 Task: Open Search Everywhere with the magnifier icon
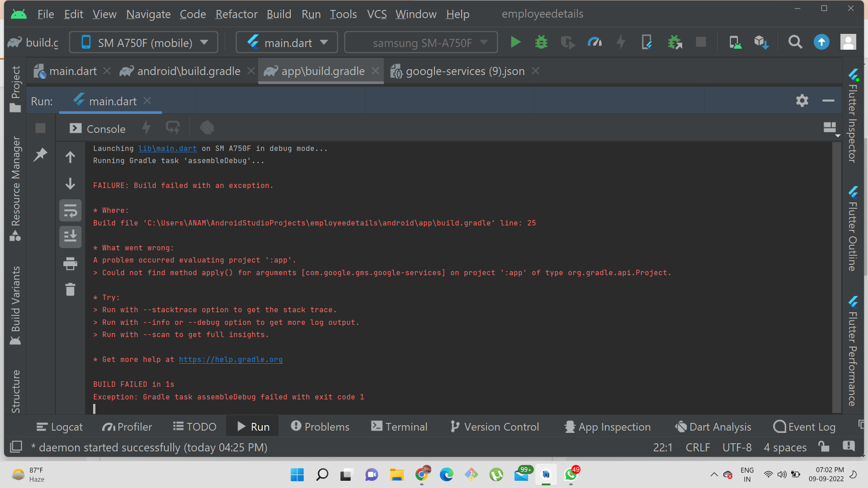pyautogui.click(x=795, y=42)
